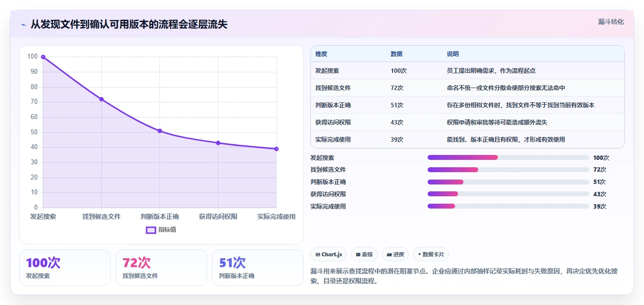Click description 权限申请和审批等待可能造成额外流失
This screenshot has height=305, width=644.
point(497,122)
